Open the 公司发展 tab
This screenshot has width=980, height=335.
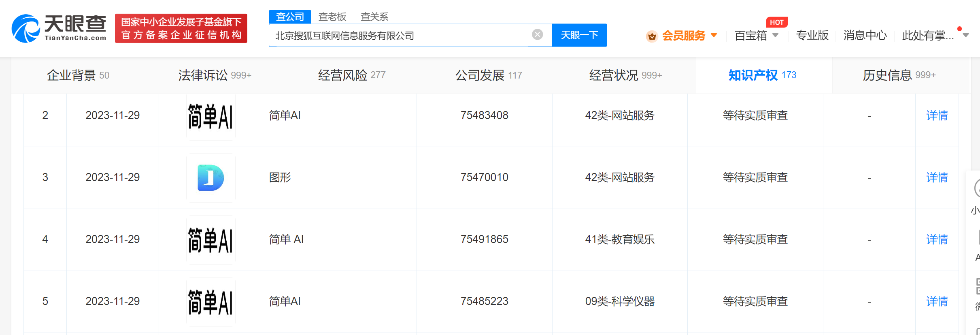[x=489, y=75]
